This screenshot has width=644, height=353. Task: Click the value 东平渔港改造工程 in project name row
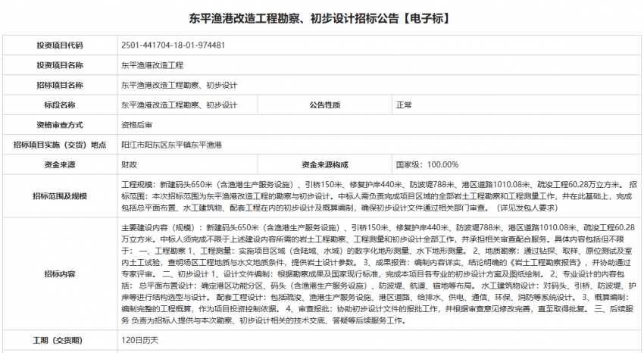pyautogui.click(x=152, y=65)
